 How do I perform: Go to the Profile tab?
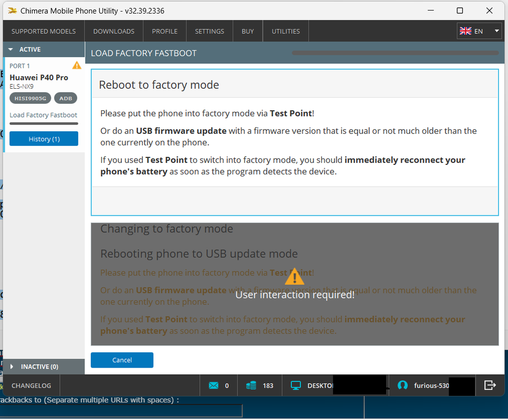click(164, 31)
